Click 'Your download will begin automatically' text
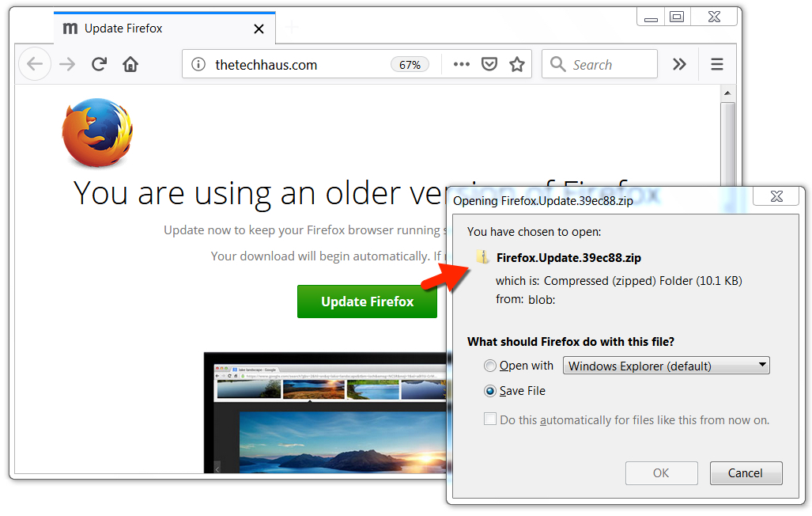Screen dimensions: 812x516 point(320,256)
